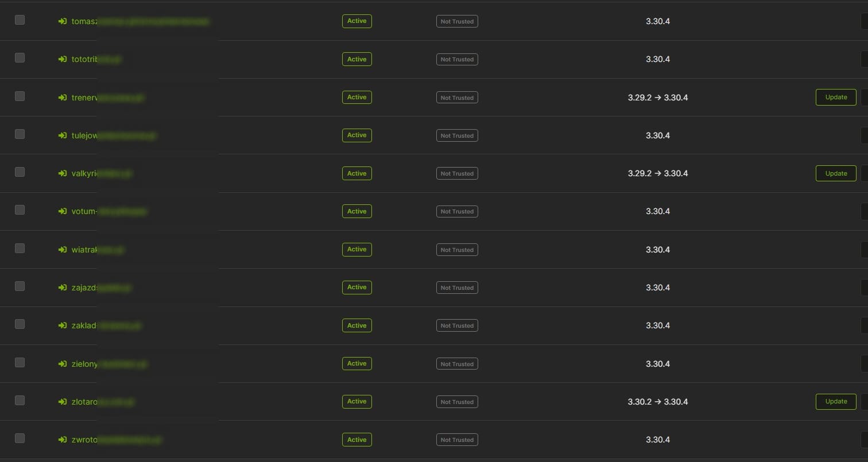The image size is (868, 462).
Task: Click the login icon beside votum site
Action: point(63,211)
